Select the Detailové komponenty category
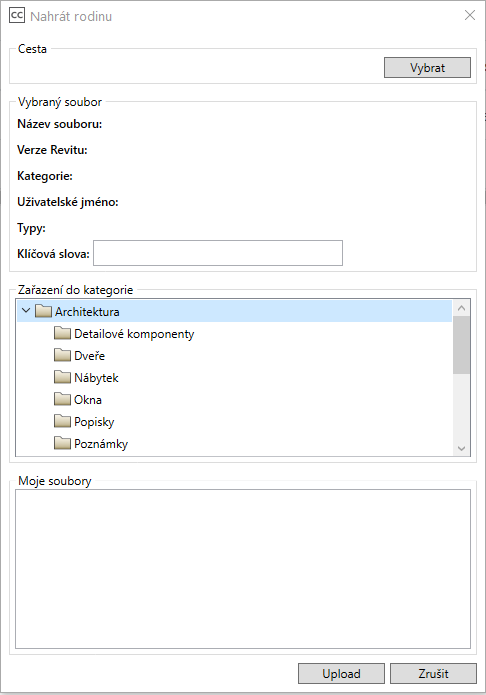The height and width of the screenshot is (695, 486). coord(134,334)
